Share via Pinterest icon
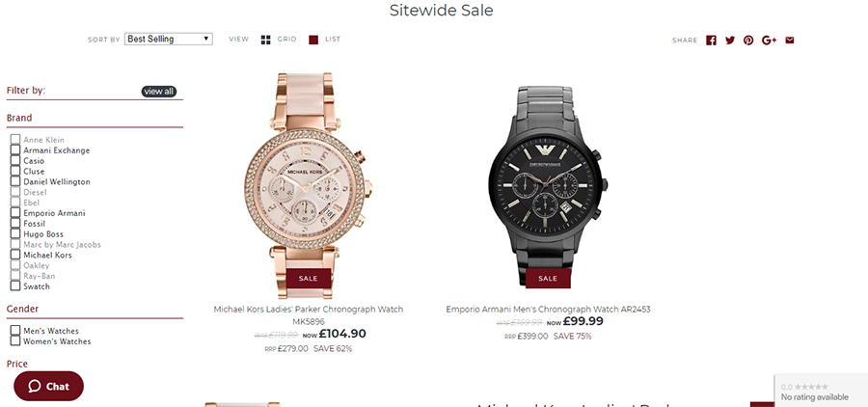868x407 pixels. [748, 40]
